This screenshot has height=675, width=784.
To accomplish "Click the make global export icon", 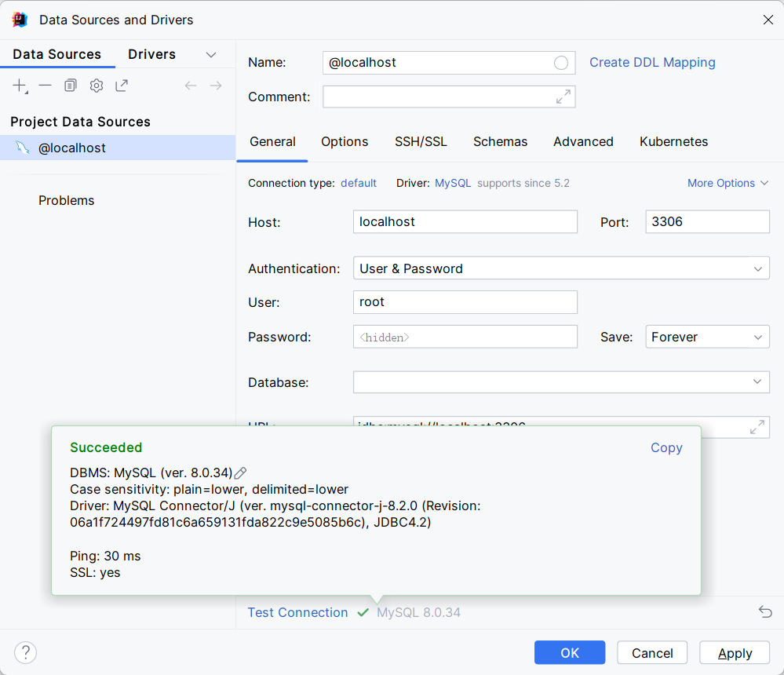I will tap(122, 86).
